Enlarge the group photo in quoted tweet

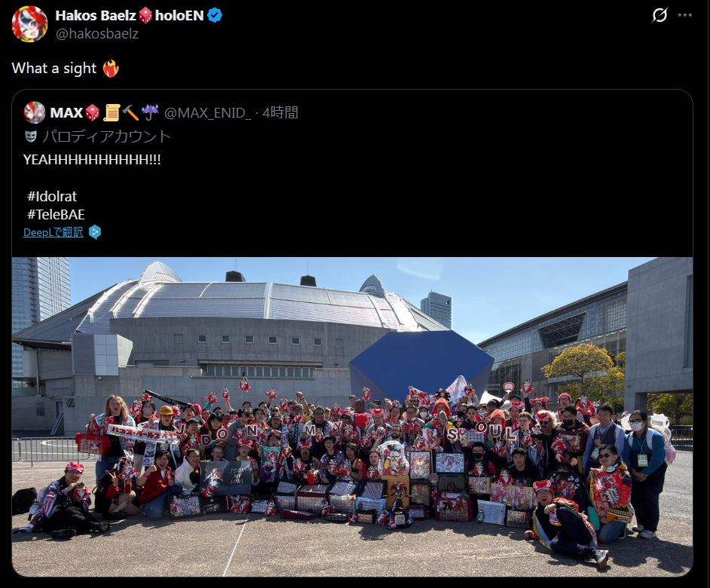[x=352, y=417]
